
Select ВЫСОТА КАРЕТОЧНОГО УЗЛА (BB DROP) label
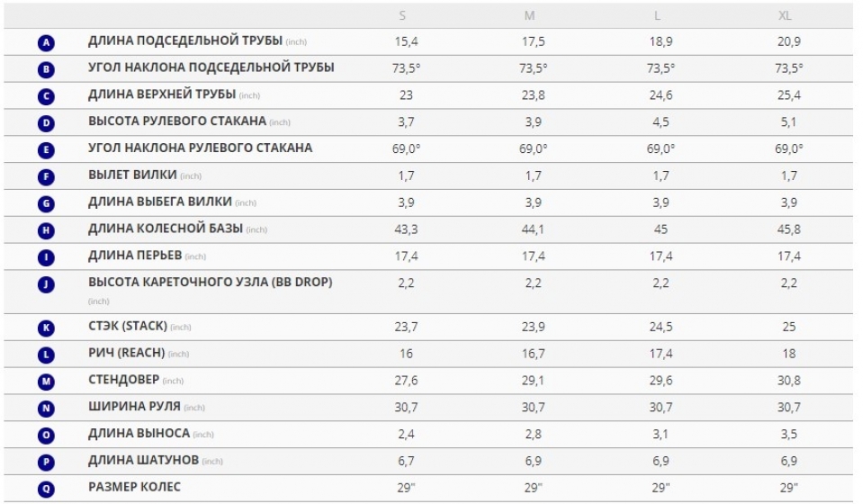point(211,283)
